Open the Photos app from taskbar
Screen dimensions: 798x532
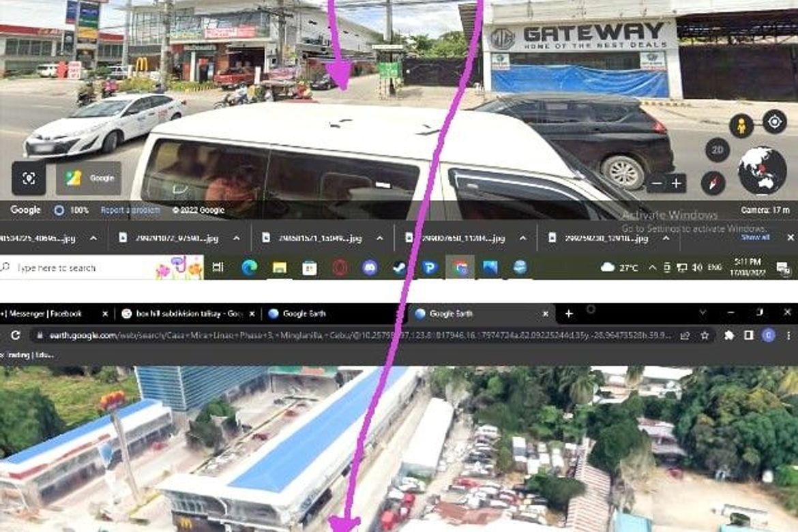490,267
